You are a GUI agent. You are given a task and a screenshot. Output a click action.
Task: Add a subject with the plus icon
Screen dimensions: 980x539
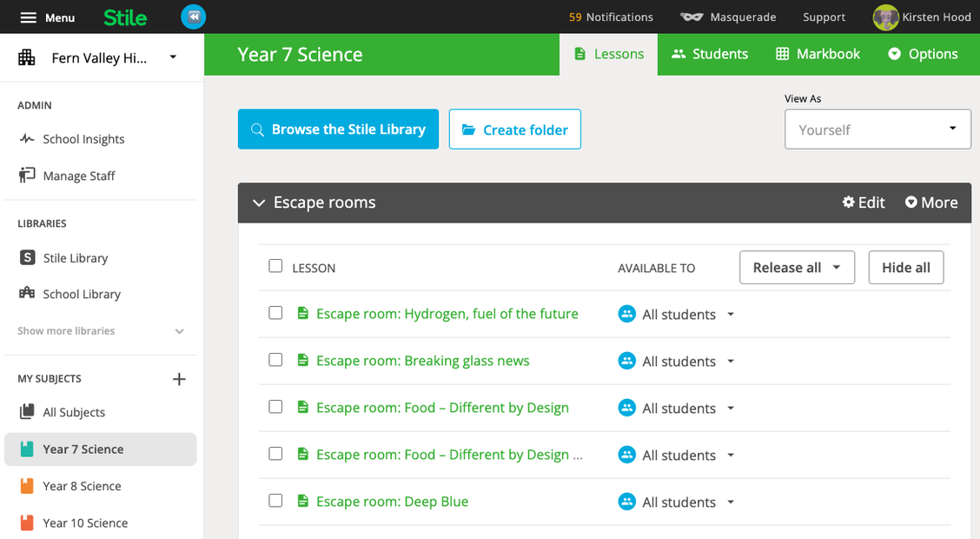(179, 379)
